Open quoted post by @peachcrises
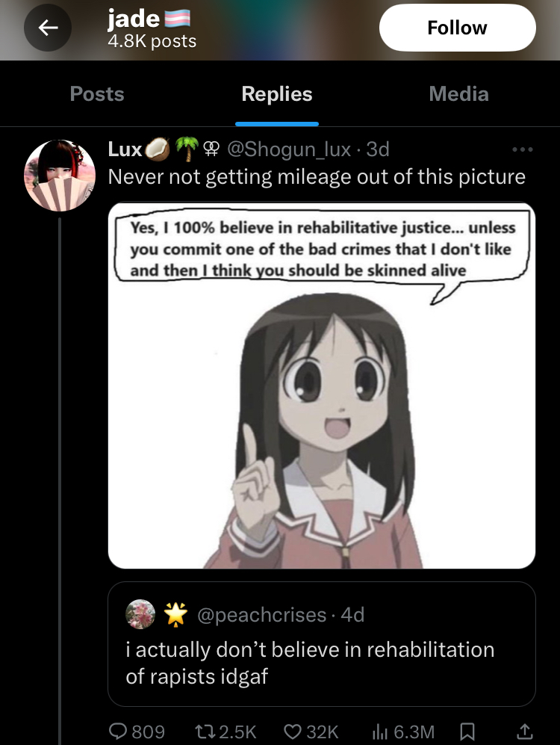560x745 pixels. pyautogui.click(x=322, y=644)
